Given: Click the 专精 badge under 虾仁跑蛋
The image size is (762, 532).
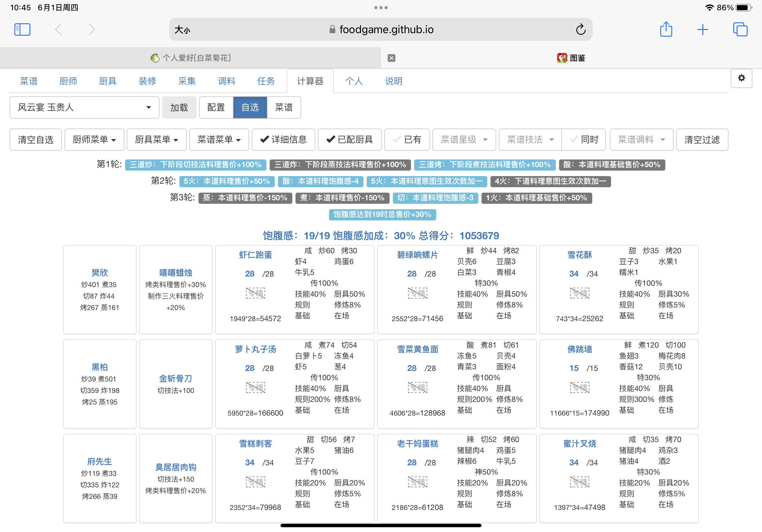Looking at the screenshot, I should pyautogui.click(x=255, y=293).
